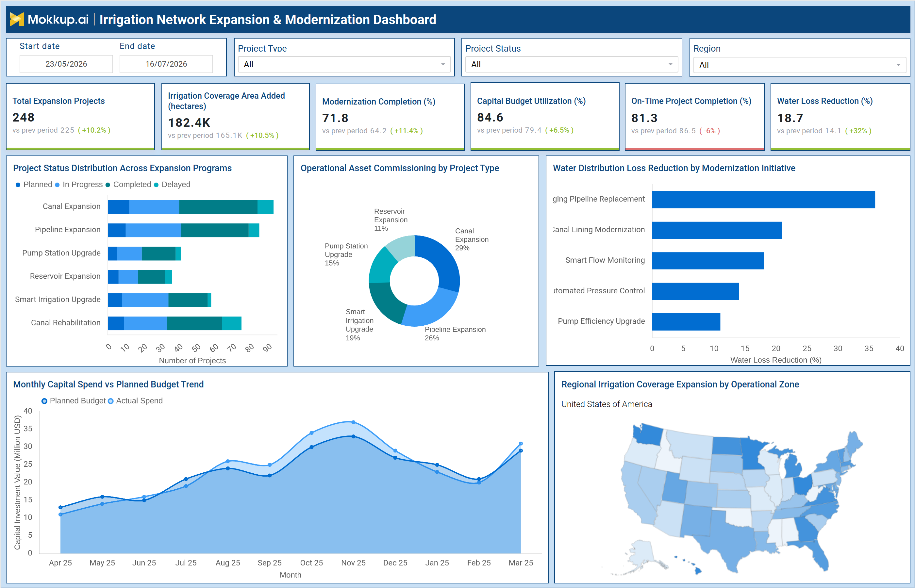The image size is (915, 588).
Task: Click the +32% change indicator text
Action: (x=858, y=131)
